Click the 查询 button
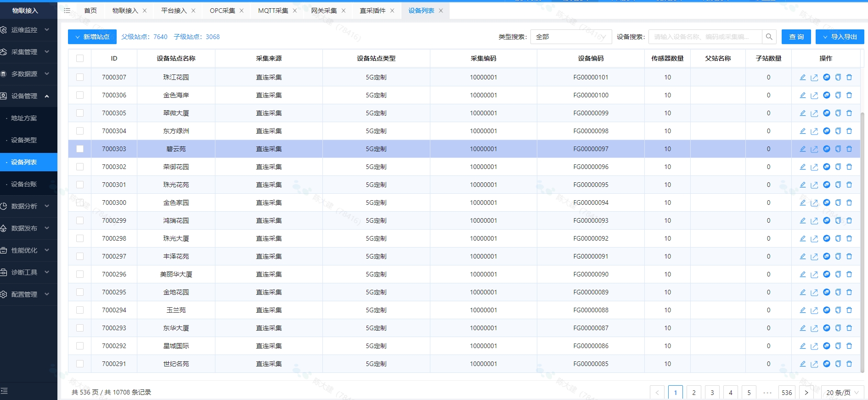Screen dimensions: 868x400 pyautogui.click(x=796, y=37)
